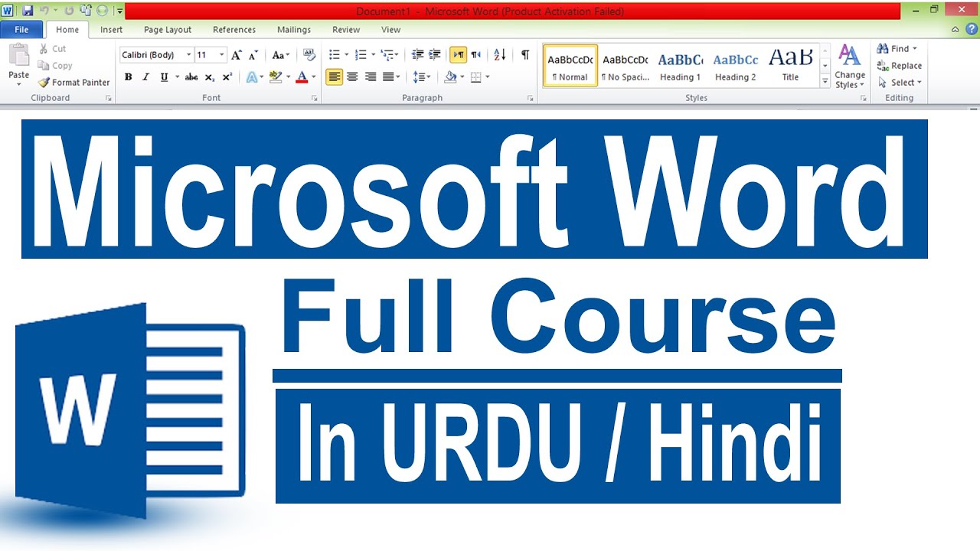
Task: Switch to the References tab
Action: (x=234, y=30)
